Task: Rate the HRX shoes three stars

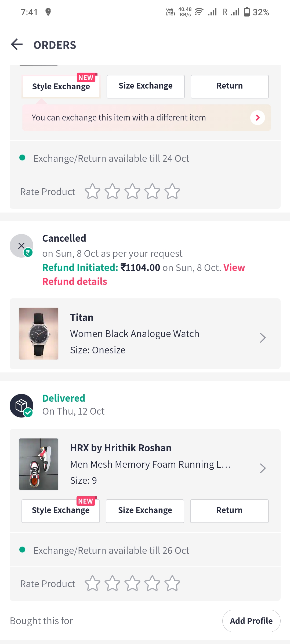Action: (132, 583)
